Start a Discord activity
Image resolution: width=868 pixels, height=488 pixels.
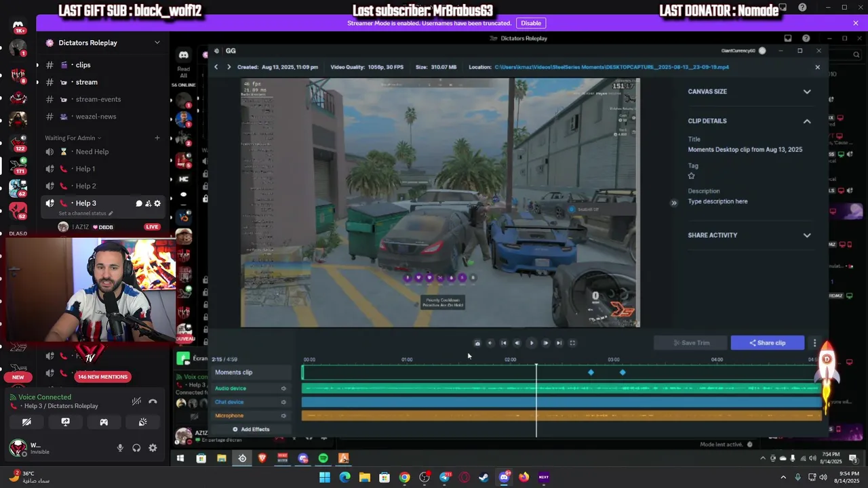[104, 422]
